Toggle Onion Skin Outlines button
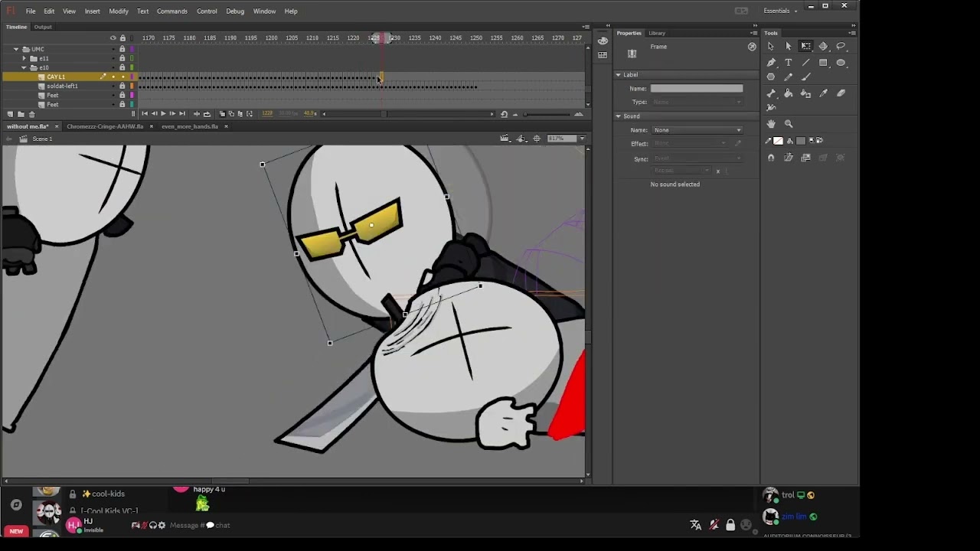The image size is (980, 551). (231, 114)
